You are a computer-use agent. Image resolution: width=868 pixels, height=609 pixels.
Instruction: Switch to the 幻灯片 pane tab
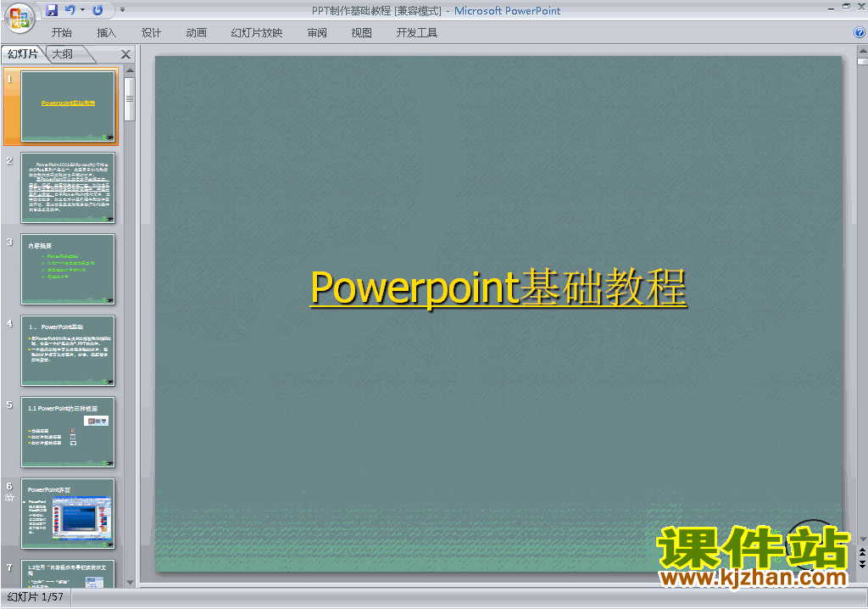23,53
